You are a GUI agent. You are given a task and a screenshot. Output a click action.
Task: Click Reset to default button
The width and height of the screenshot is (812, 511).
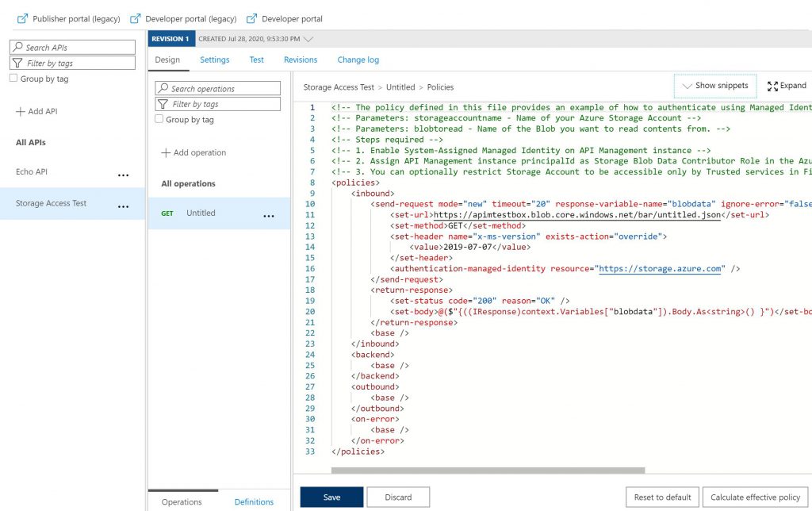coord(662,497)
